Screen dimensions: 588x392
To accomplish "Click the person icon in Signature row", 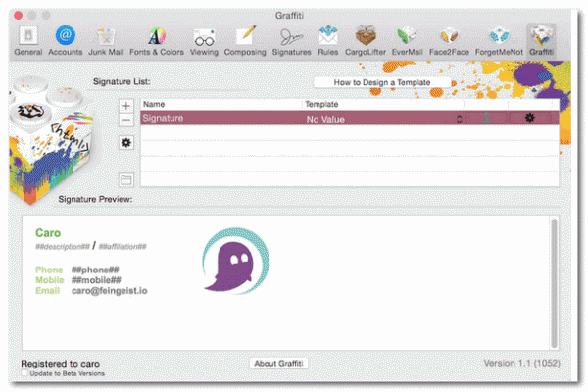I will pos(486,118).
